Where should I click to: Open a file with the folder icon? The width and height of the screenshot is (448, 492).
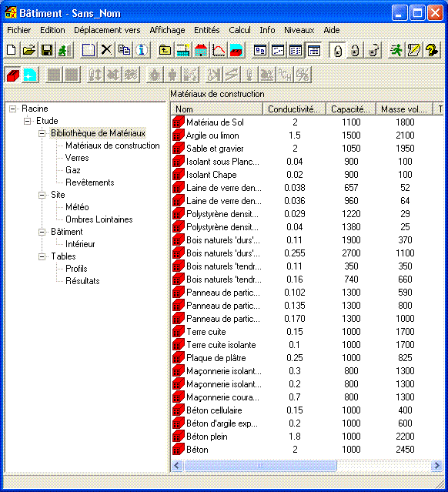28,50
